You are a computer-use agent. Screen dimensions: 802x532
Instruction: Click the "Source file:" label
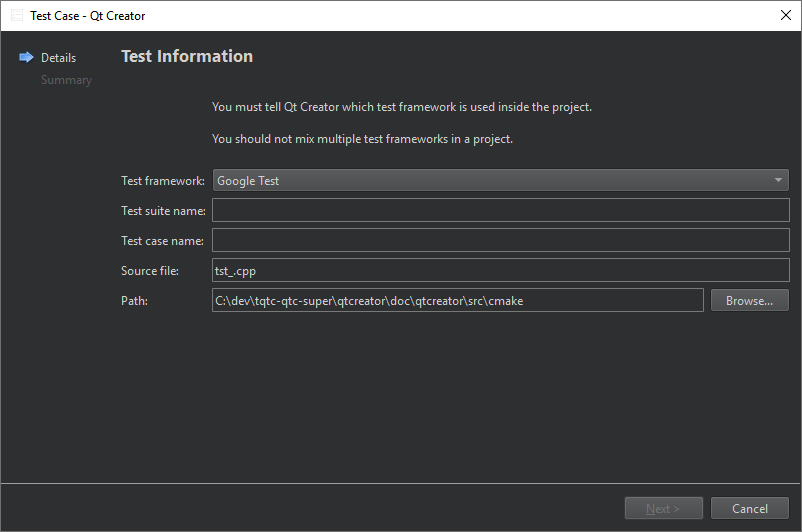pos(150,271)
